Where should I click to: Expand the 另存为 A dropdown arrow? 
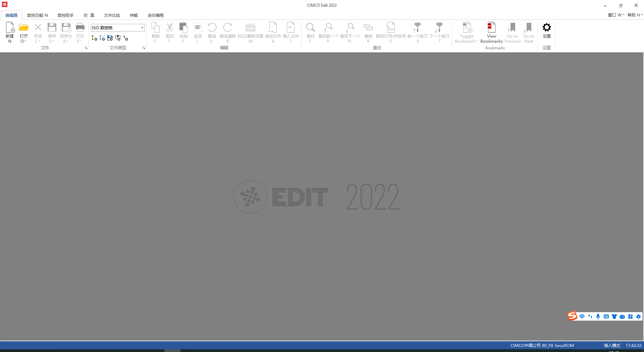coord(68,41)
